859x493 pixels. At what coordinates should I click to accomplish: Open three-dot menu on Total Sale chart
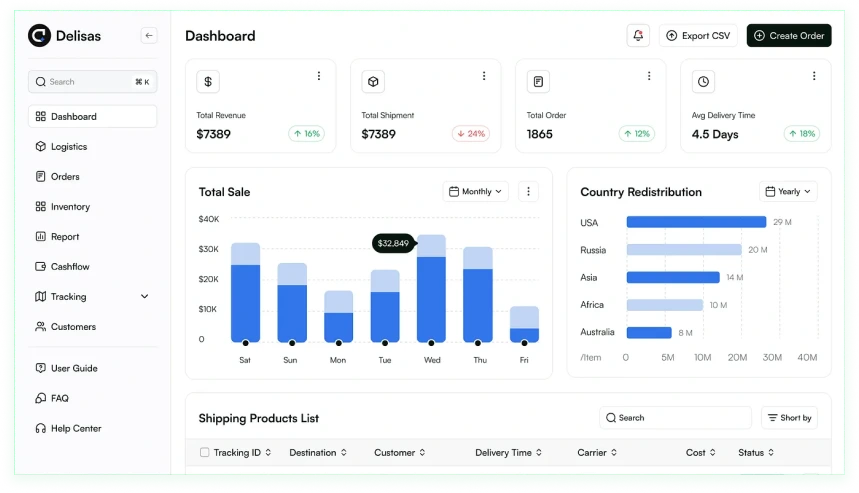pyautogui.click(x=529, y=192)
